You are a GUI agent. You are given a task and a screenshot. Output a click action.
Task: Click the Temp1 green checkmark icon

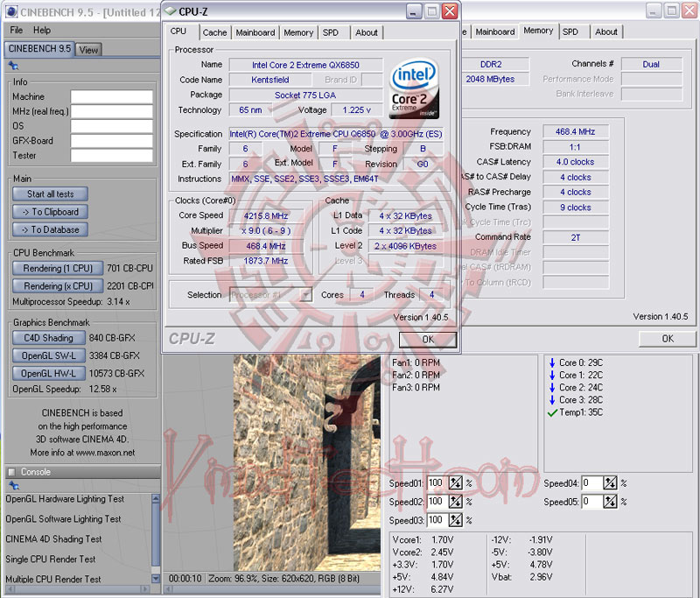pyautogui.click(x=552, y=412)
